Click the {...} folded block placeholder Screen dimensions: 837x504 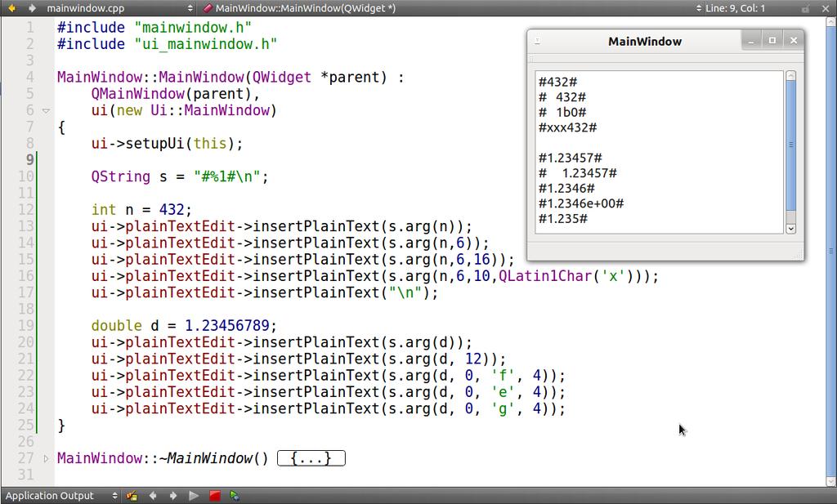click(311, 458)
